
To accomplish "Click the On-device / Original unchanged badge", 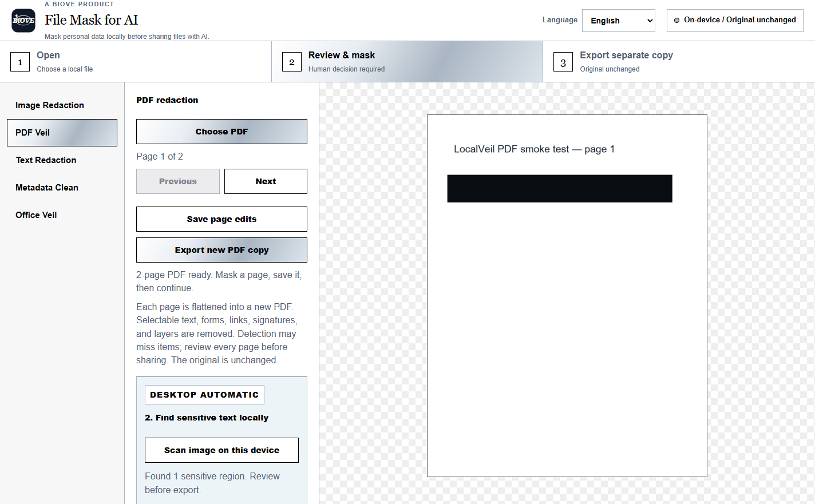I will coord(735,20).
